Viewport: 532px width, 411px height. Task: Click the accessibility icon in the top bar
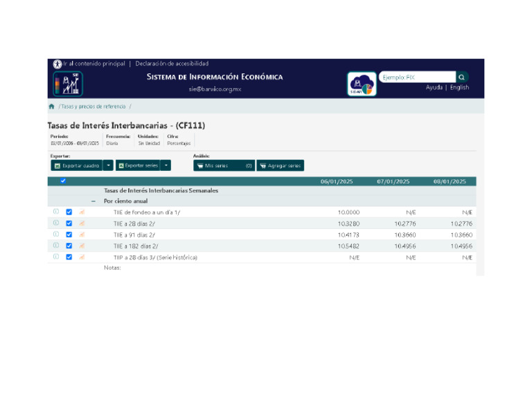click(x=57, y=64)
